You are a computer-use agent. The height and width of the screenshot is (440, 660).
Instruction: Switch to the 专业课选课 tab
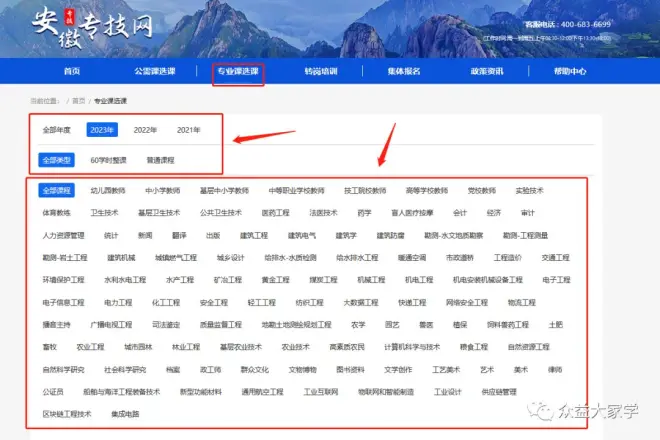pyautogui.click(x=237, y=71)
